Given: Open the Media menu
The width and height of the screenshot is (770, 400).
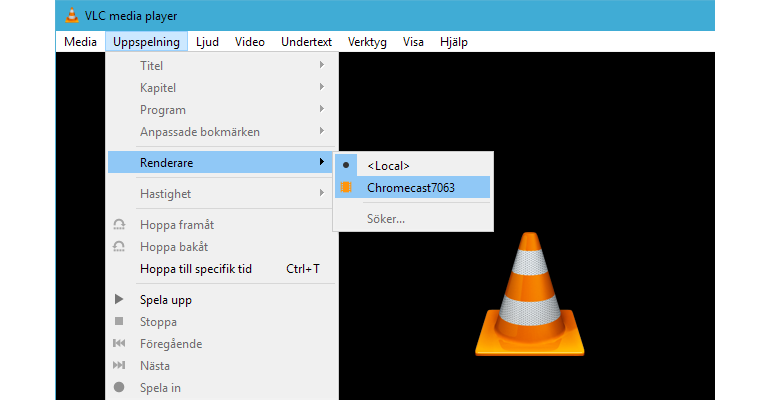Looking at the screenshot, I should 80,42.
